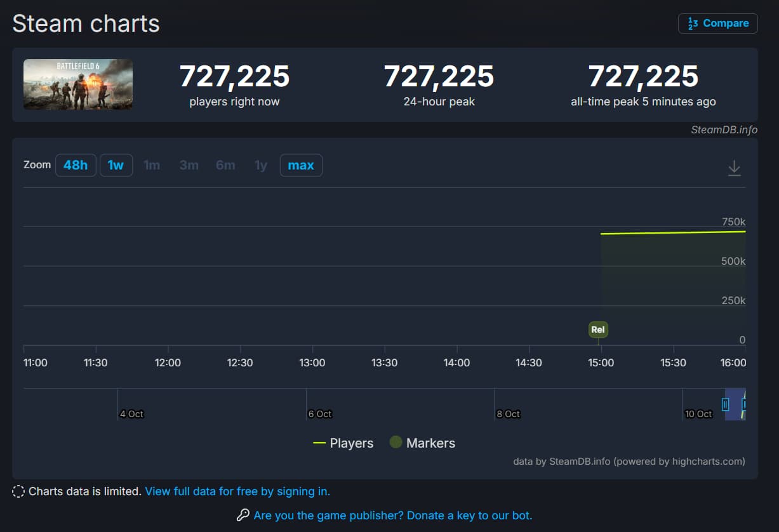
Task: Click the key icon beside publisher prompt
Action: [x=243, y=515]
